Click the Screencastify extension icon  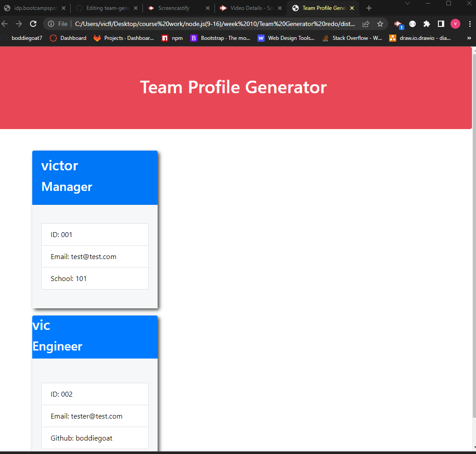click(x=398, y=23)
